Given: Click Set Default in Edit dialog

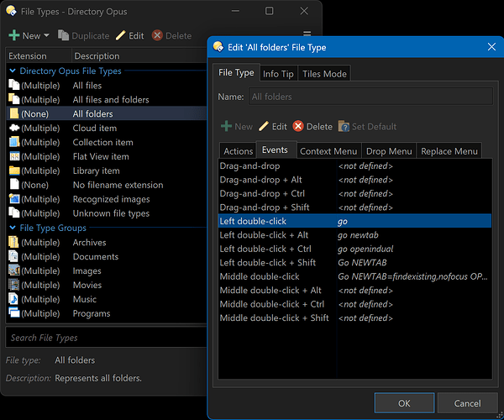Looking at the screenshot, I should [367, 127].
